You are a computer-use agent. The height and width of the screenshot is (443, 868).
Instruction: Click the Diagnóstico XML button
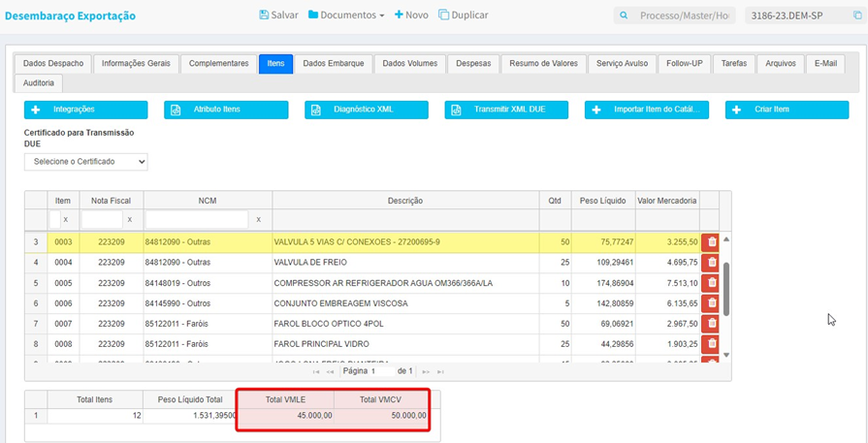(x=367, y=110)
